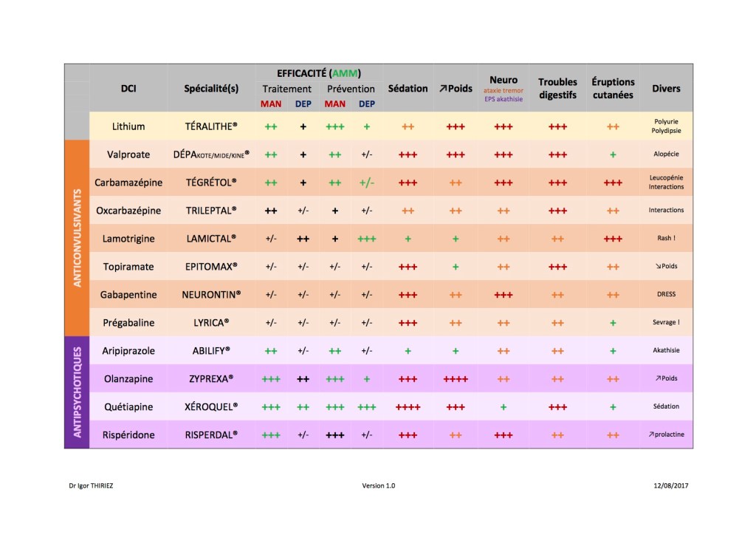
Task: Select the LAMICTAL® specialty cell
Action: (x=211, y=238)
